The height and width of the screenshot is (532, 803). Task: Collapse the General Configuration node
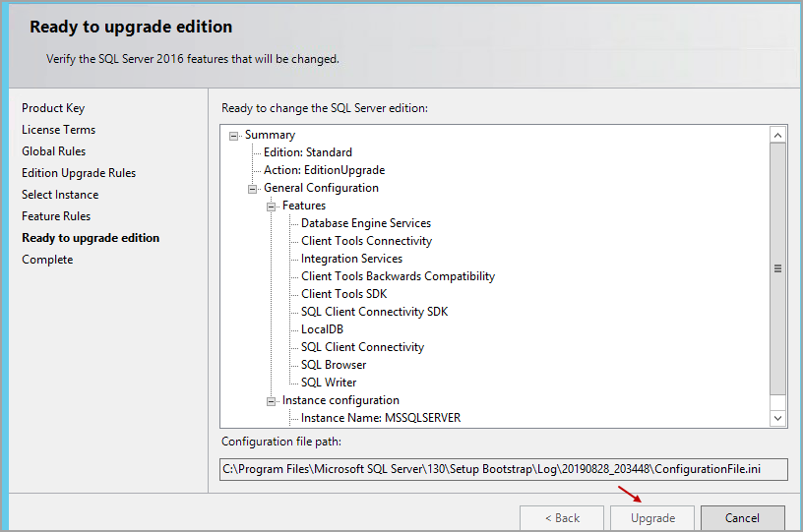pos(253,189)
